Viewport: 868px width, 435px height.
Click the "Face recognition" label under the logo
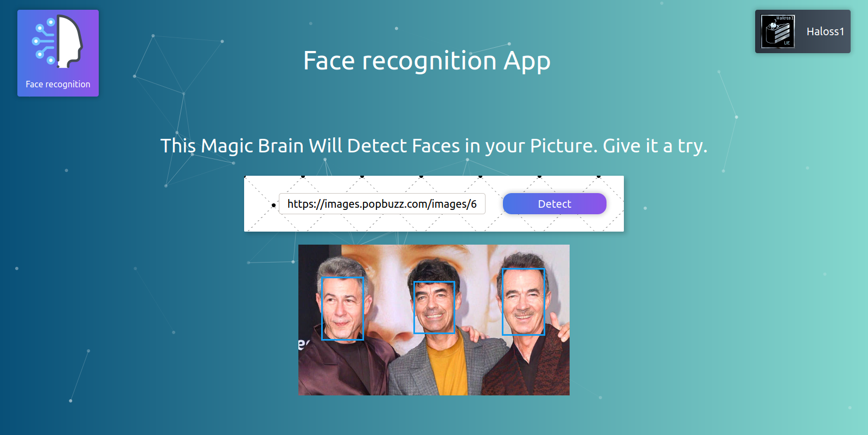[58, 84]
